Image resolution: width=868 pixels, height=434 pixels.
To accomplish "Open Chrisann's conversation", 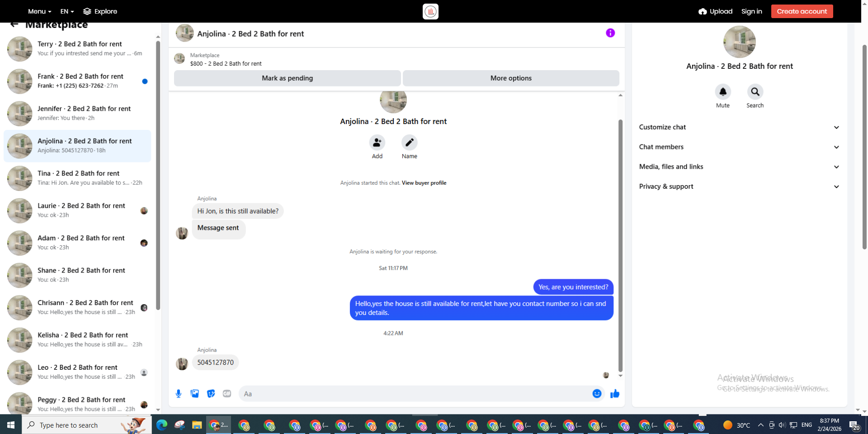I will pyautogui.click(x=77, y=307).
